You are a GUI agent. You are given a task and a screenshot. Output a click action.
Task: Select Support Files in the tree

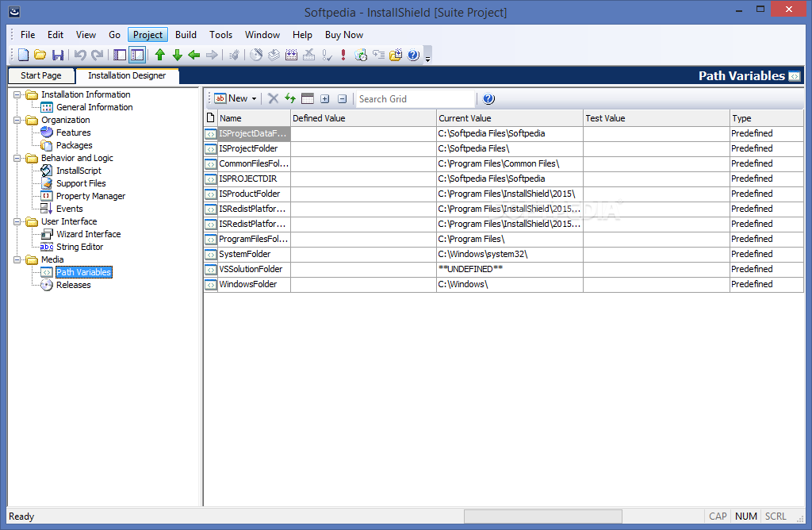click(x=81, y=183)
